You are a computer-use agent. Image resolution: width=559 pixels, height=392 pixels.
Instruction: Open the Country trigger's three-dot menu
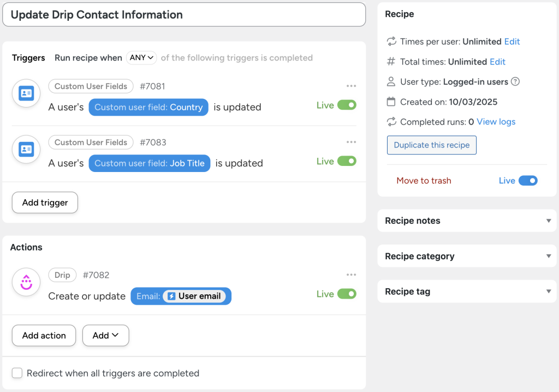tap(351, 86)
